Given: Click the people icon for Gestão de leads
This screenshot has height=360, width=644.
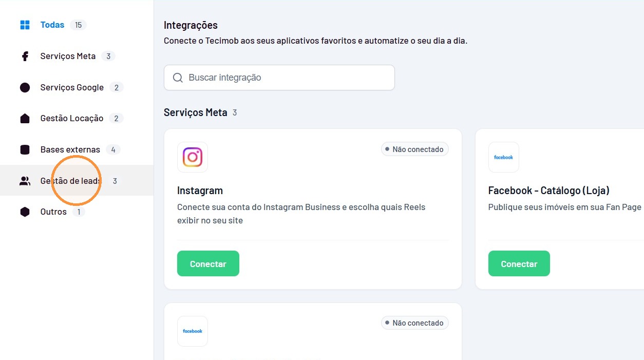Looking at the screenshot, I should coord(25,181).
